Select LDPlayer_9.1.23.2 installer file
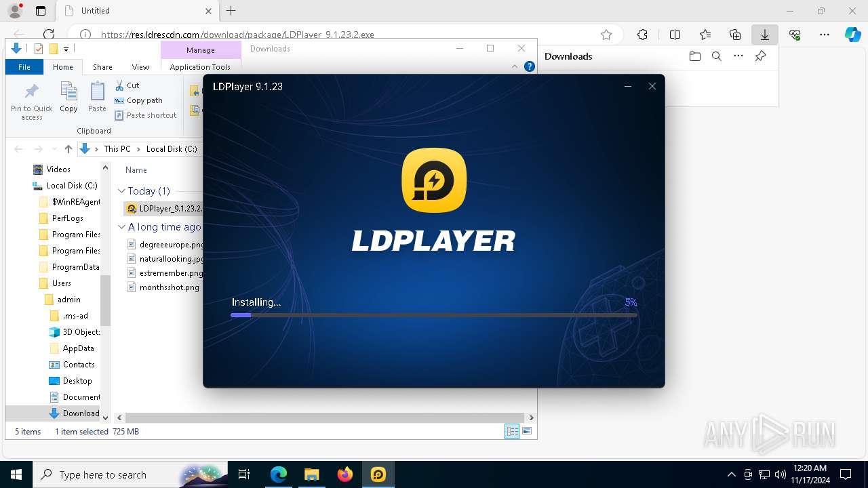This screenshot has width=868, height=488. click(x=165, y=209)
